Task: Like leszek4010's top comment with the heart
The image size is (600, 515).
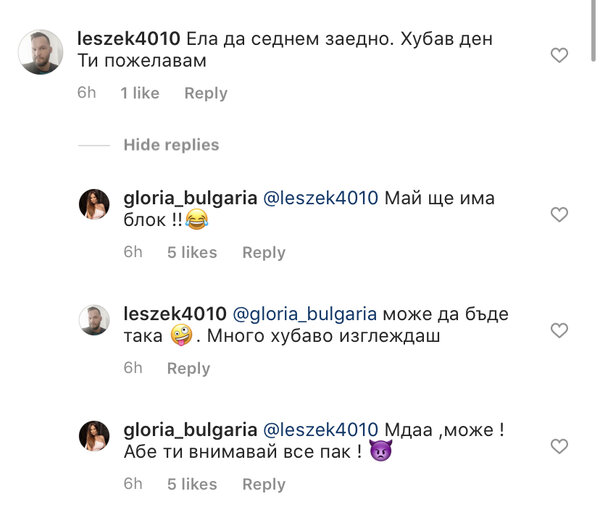Action: coord(559,55)
